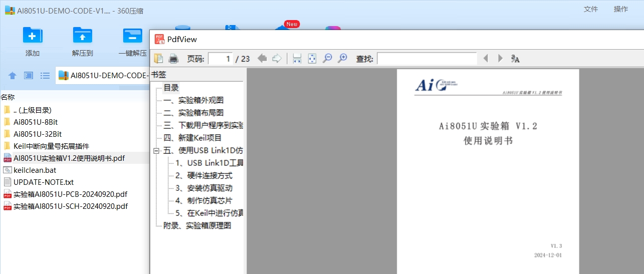Image resolution: width=644 pixels, height=274 pixels.
Task: Open bookmark 五、使用USB Link1D仿
Action: pyautogui.click(x=203, y=150)
